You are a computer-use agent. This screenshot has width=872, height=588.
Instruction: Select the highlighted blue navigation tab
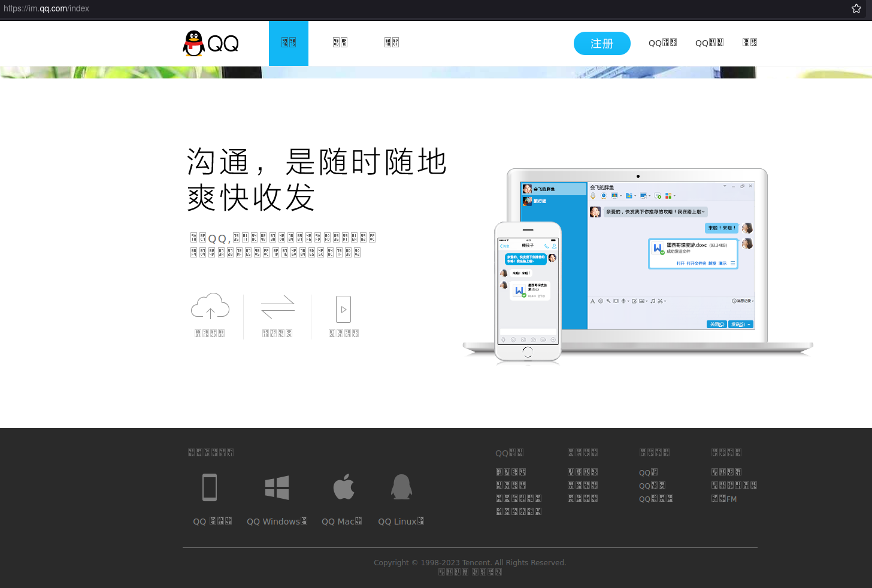[x=289, y=43]
